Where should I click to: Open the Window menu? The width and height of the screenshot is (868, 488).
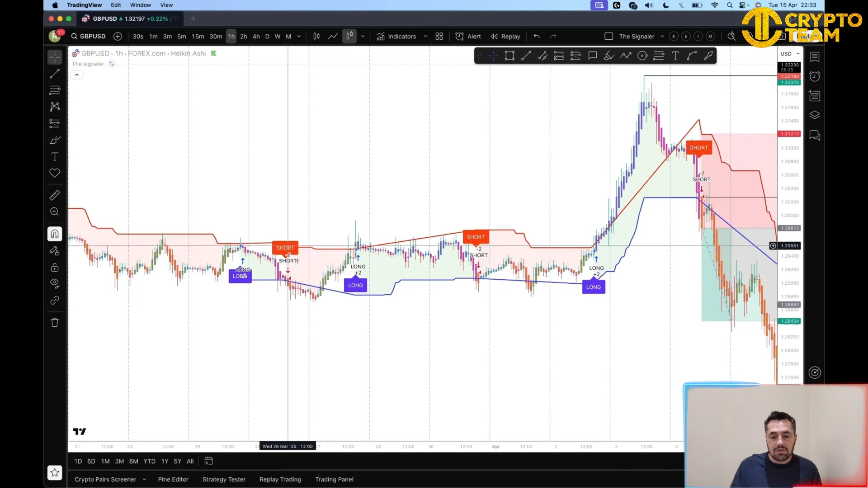pyautogui.click(x=141, y=5)
